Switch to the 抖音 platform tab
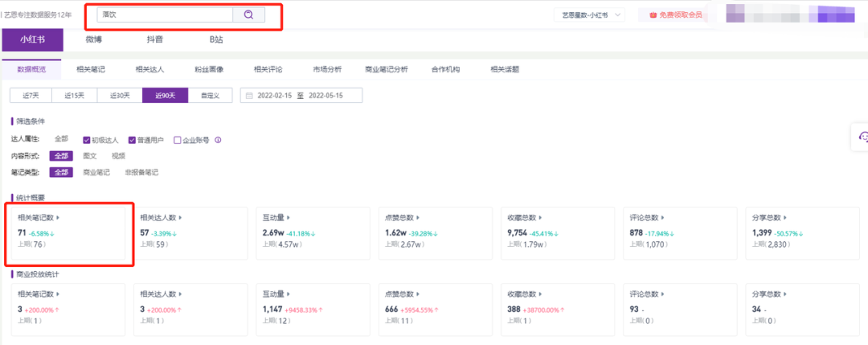The height and width of the screenshot is (345, 868). [x=155, y=40]
